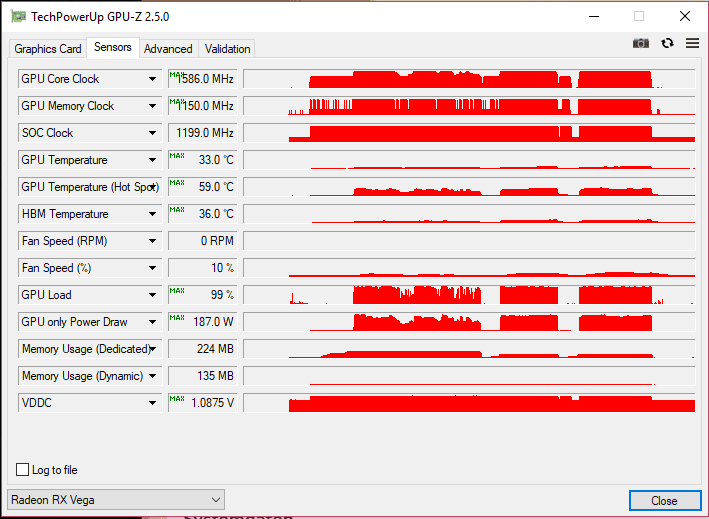Click the GPU-Z app icon in title bar

click(x=19, y=17)
